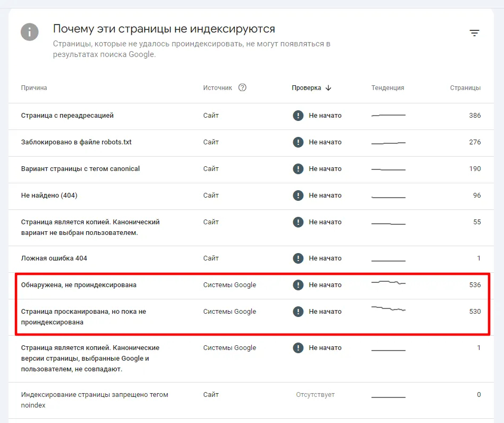Click the page count 386

click(475, 116)
